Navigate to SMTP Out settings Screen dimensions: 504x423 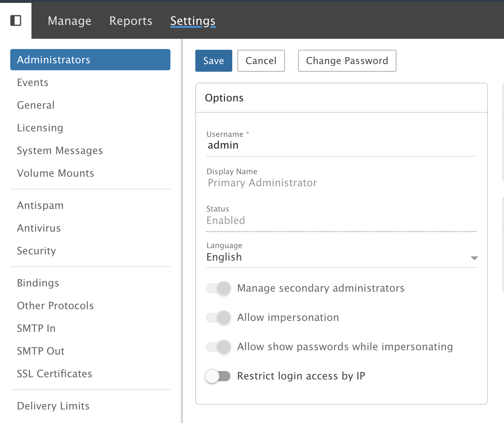(41, 351)
